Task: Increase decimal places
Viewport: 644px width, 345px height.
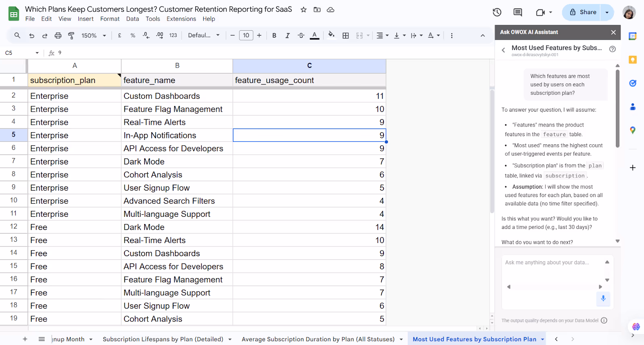Action: coord(160,35)
